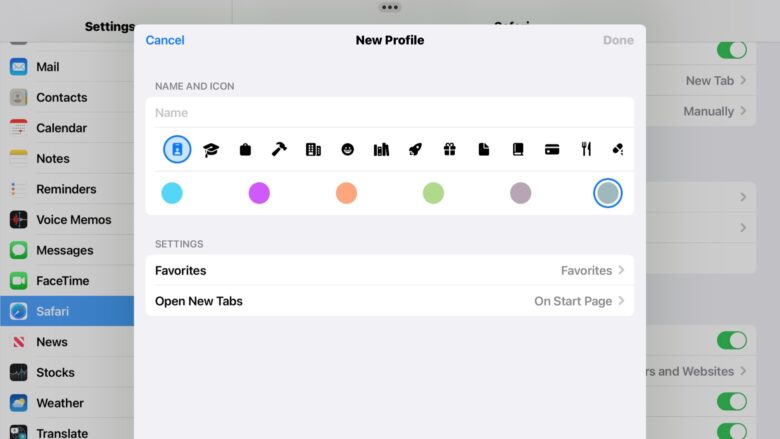Pick the green profile color
Screen dimensions: 780x439
pos(433,193)
